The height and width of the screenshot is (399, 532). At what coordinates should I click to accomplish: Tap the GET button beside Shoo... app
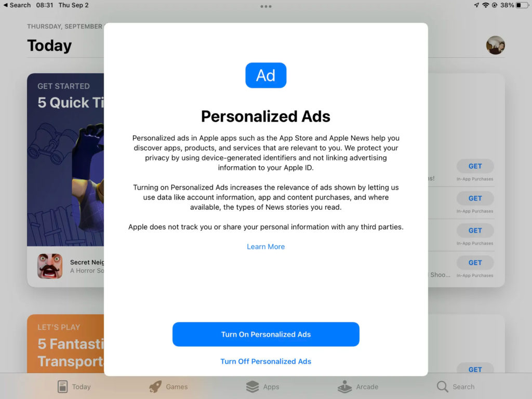point(475,262)
